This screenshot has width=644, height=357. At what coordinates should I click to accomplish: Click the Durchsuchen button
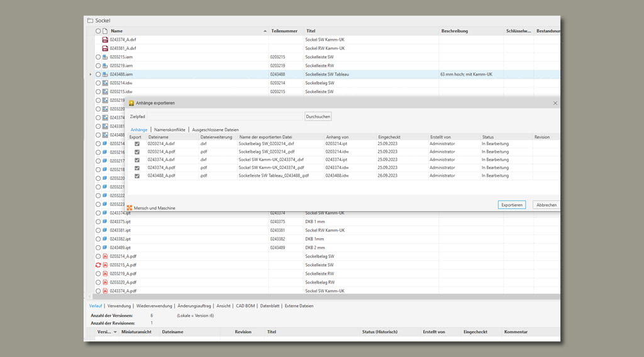tap(318, 116)
